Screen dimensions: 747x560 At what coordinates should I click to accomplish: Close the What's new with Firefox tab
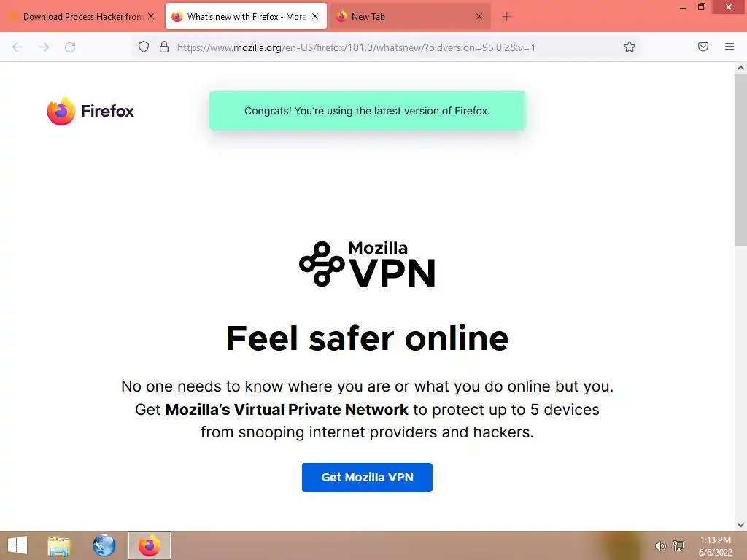pos(315,16)
